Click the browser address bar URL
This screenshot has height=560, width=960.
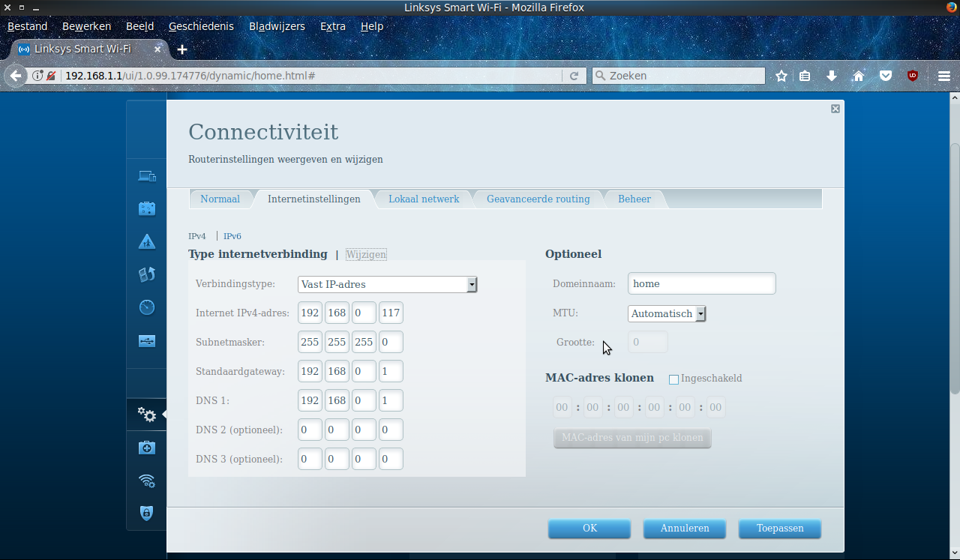click(312, 76)
